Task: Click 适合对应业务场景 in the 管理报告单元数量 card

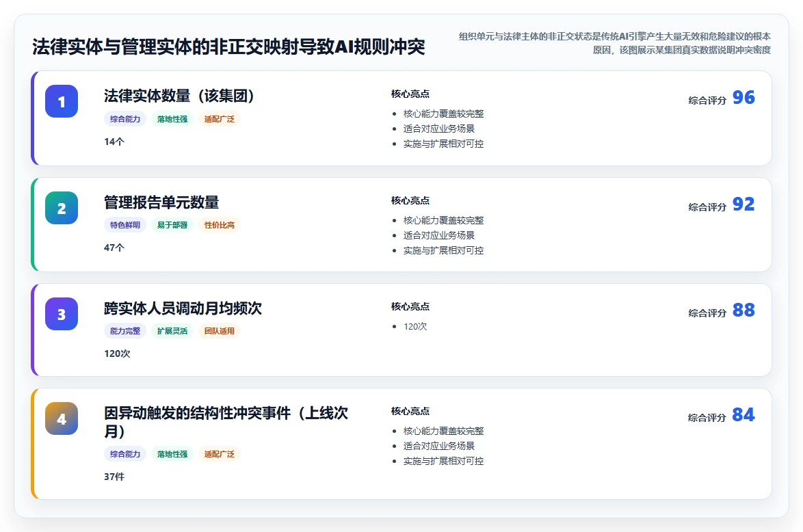Action: point(439,235)
